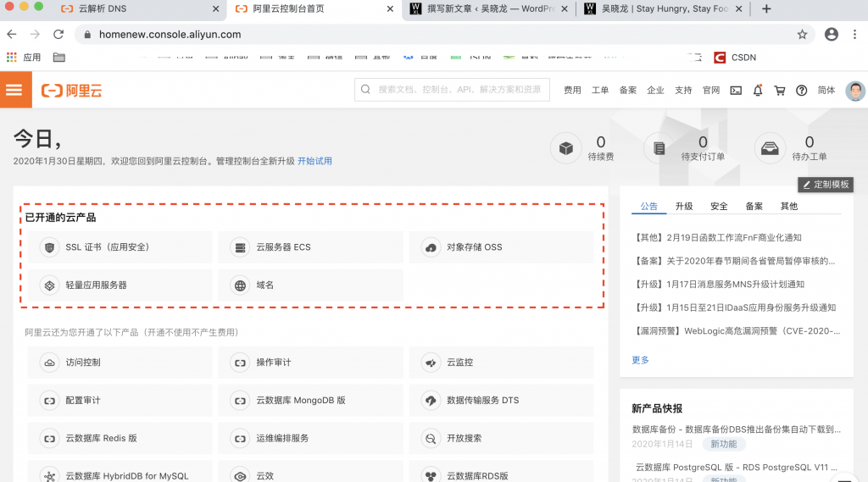
Task: Click the Aliyun logo
Action: pos(72,90)
